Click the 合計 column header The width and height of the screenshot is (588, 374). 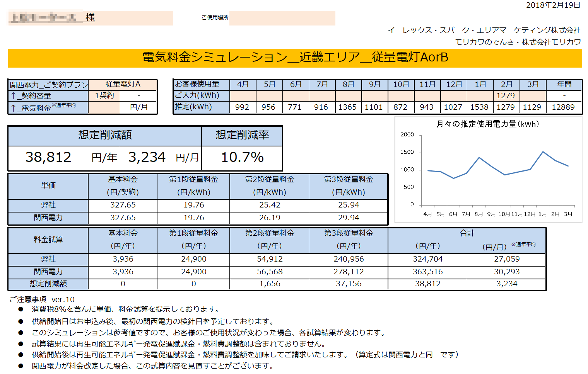tap(467, 233)
